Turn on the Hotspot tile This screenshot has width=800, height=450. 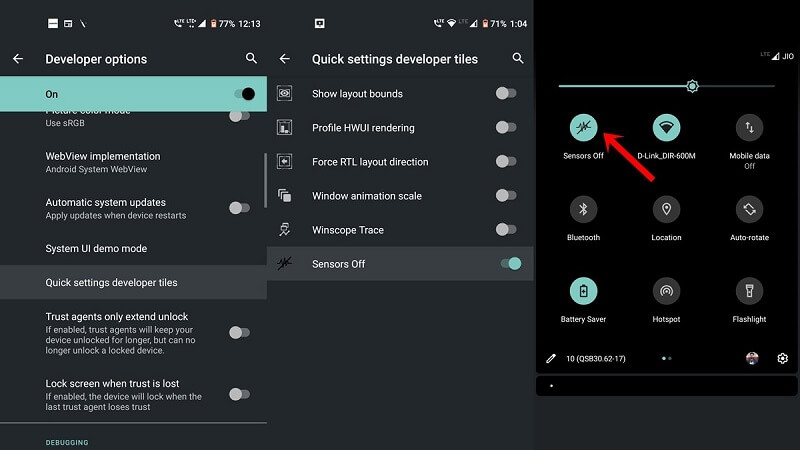click(667, 291)
